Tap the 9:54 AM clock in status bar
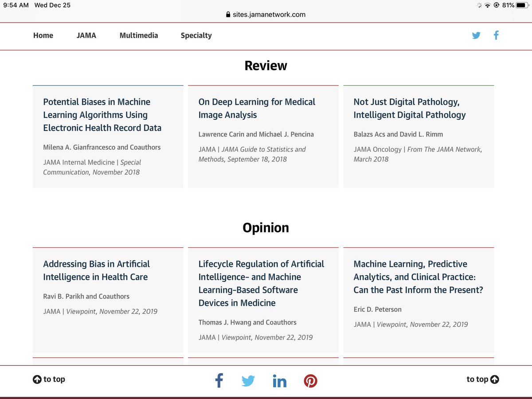This screenshot has height=399, width=532. click(x=16, y=5)
